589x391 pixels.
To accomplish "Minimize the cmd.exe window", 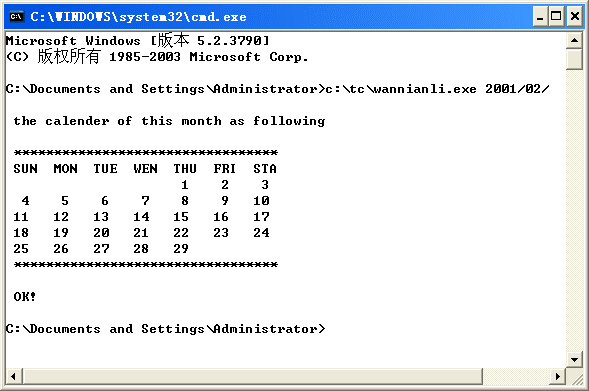I will coord(540,17).
